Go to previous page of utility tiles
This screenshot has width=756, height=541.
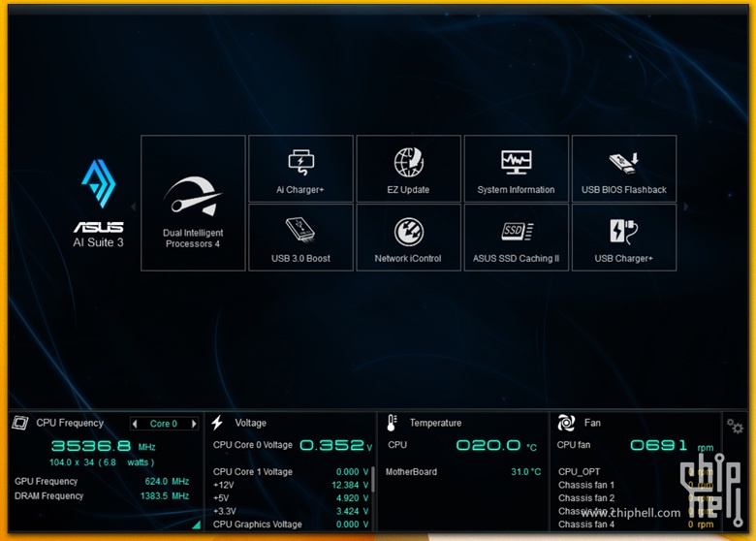[134, 207]
